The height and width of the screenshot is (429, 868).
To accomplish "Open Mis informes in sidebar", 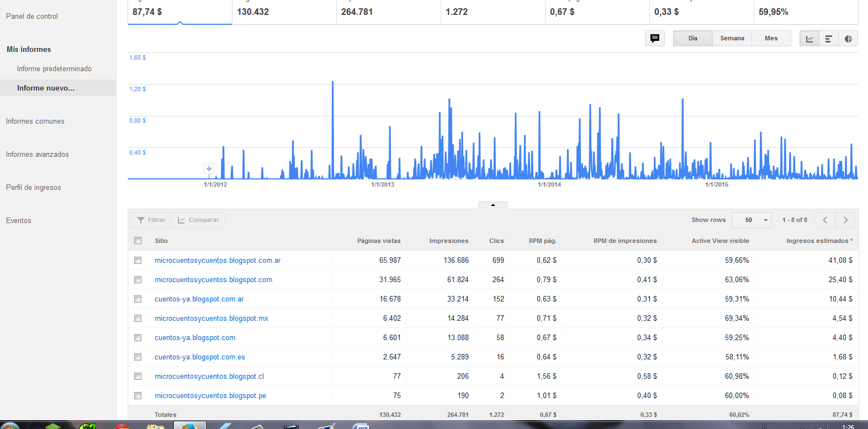I will coord(29,50).
